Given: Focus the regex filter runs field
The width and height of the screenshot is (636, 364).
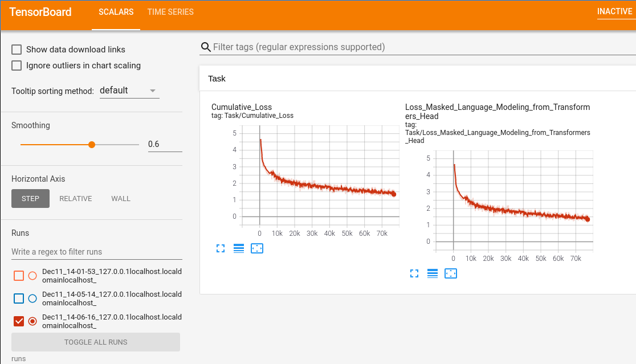Looking at the screenshot, I should (96, 252).
